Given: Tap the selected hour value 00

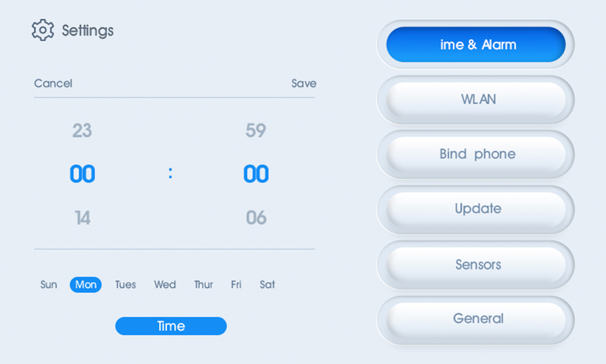Looking at the screenshot, I should (x=82, y=174).
